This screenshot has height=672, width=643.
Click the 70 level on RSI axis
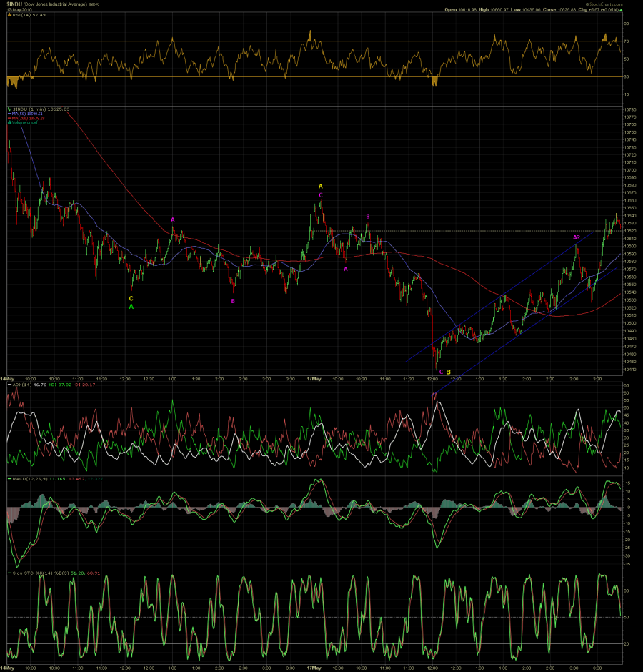pyautogui.click(x=627, y=41)
